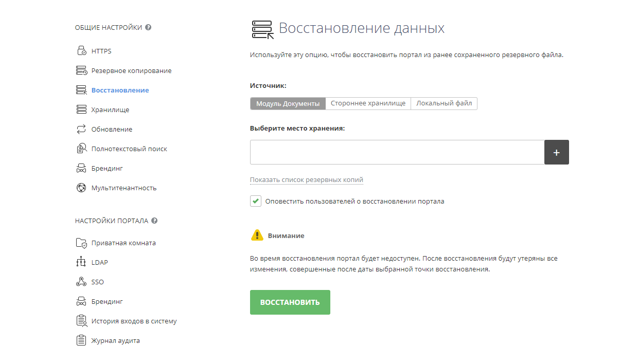Click the Приватная комната folder icon
The width and height of the screenshot is (638, 364).
click(x=81, y=243)
